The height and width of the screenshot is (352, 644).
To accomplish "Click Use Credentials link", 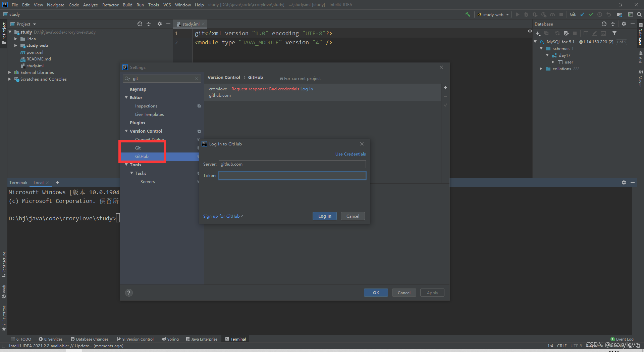I will (x=351, y=154).
